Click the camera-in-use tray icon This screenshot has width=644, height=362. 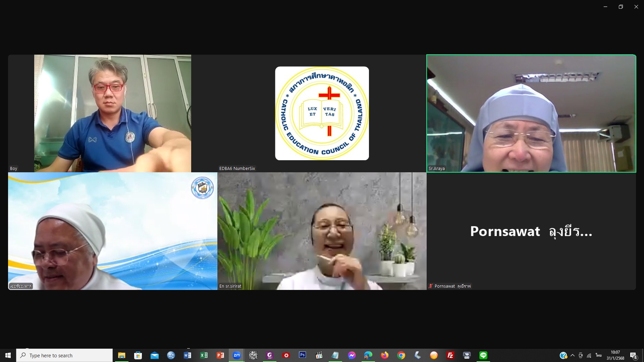(581, 355)
